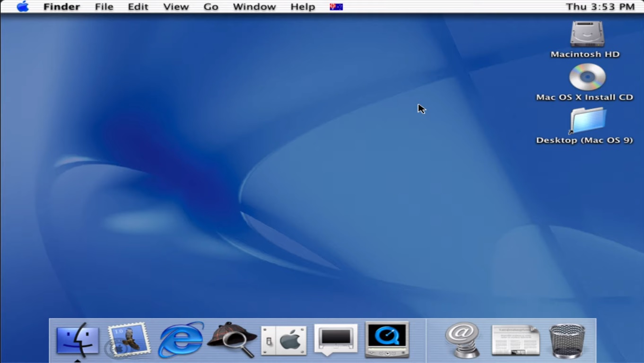Image resolution: width=644 pixels, height=363 pixels.
Task: Open the Trash in the Dock
Action: [x=567, y=340]
